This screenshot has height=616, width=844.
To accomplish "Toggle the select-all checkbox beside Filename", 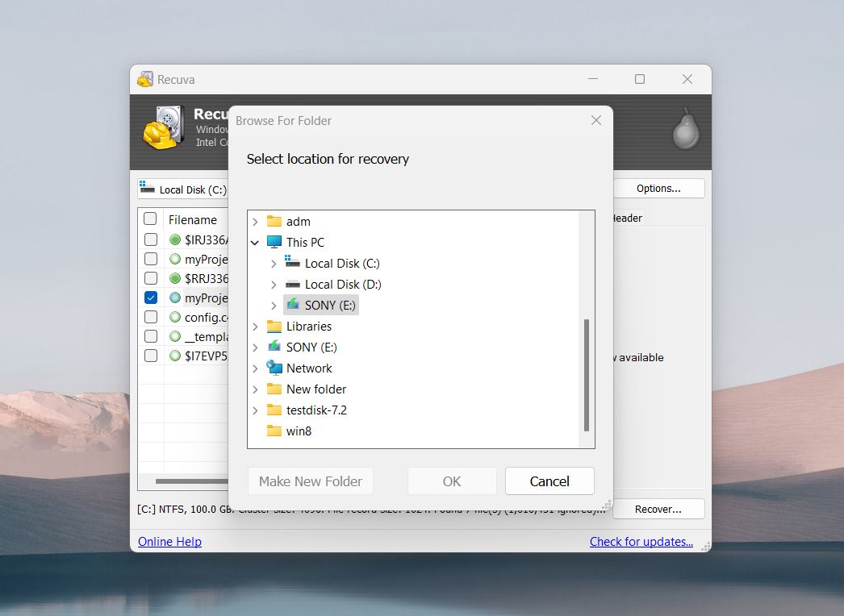I will tap(150, 219).
